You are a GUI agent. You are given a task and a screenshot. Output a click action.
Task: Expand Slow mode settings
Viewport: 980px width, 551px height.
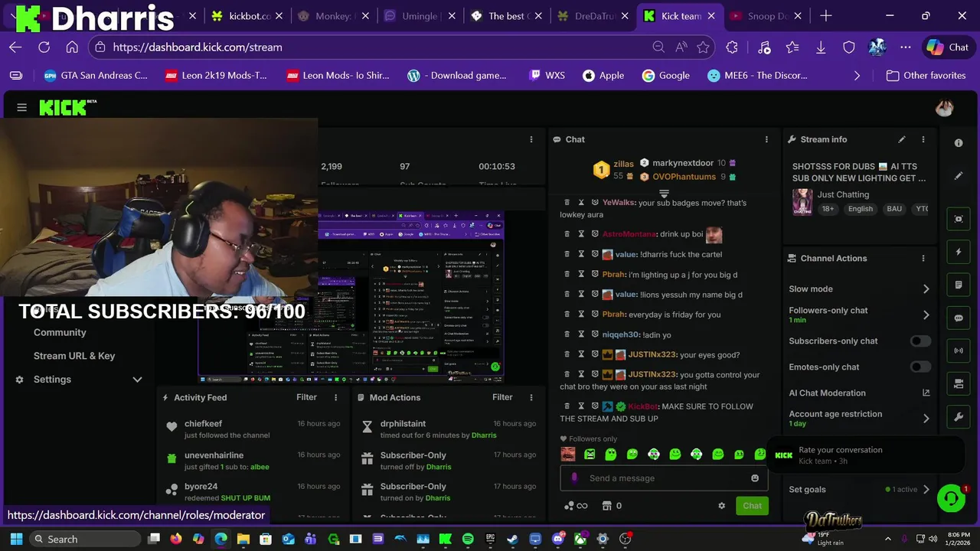[926, 289]
